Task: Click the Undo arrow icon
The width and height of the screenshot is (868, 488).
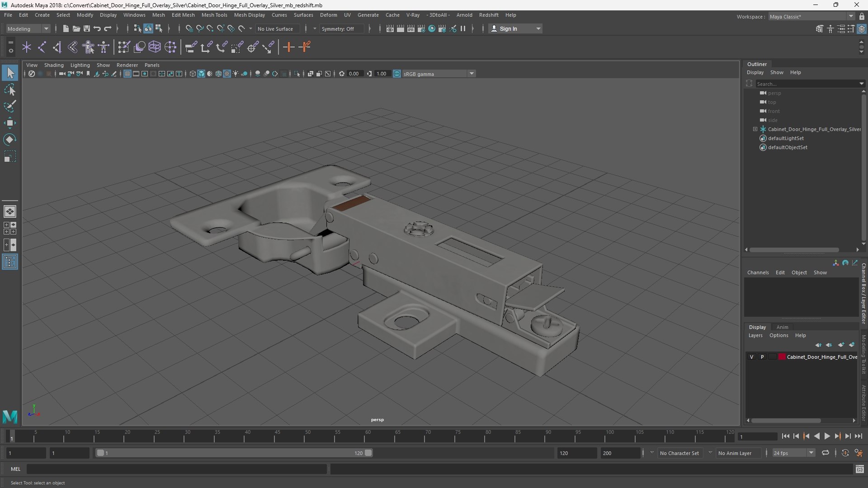Action: [97, 28]
